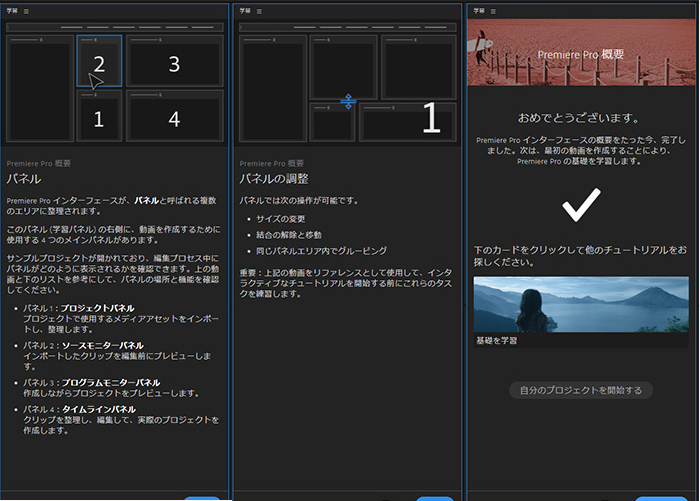Screen dimensions: 700x501
Task: Click the panel resizing diagram in the パネルの調整 lesson
Action: 348,83
